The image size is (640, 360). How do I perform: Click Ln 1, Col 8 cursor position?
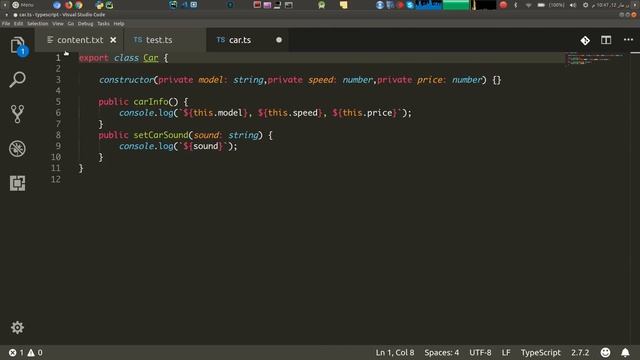tap(395, 352)
